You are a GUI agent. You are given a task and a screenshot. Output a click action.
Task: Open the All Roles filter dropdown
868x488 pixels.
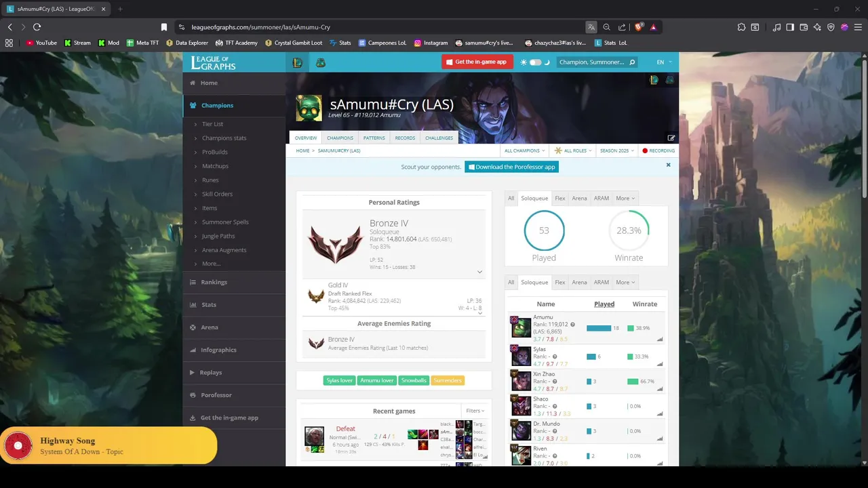click(573, 150)
